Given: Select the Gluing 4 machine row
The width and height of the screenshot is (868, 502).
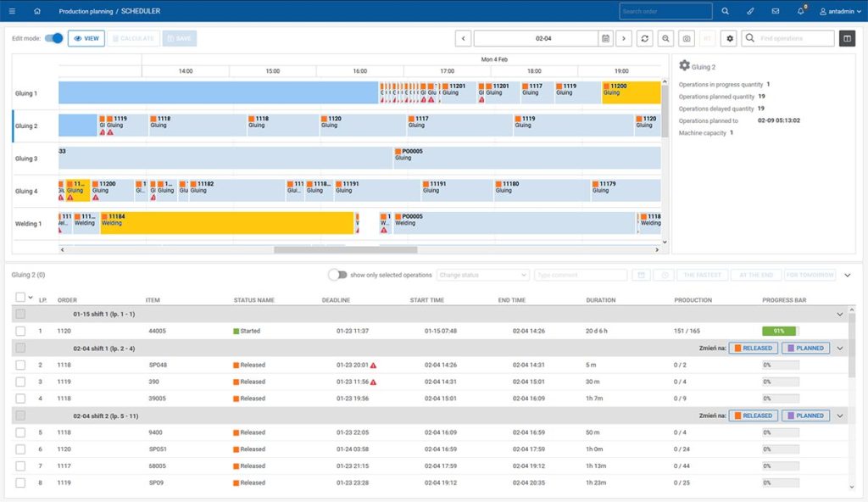Looking at the screenshot, I should pos(26,191).
